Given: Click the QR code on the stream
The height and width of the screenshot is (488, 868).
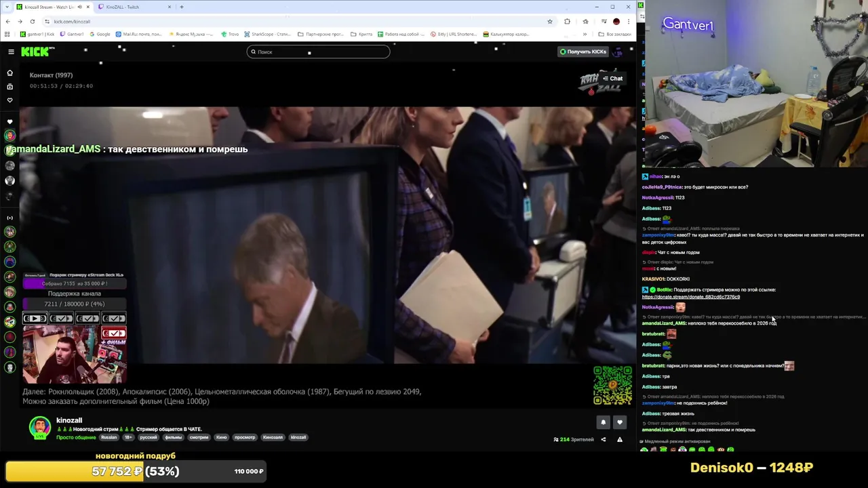Looking at the screenshot, I should [x=612, y=385].
